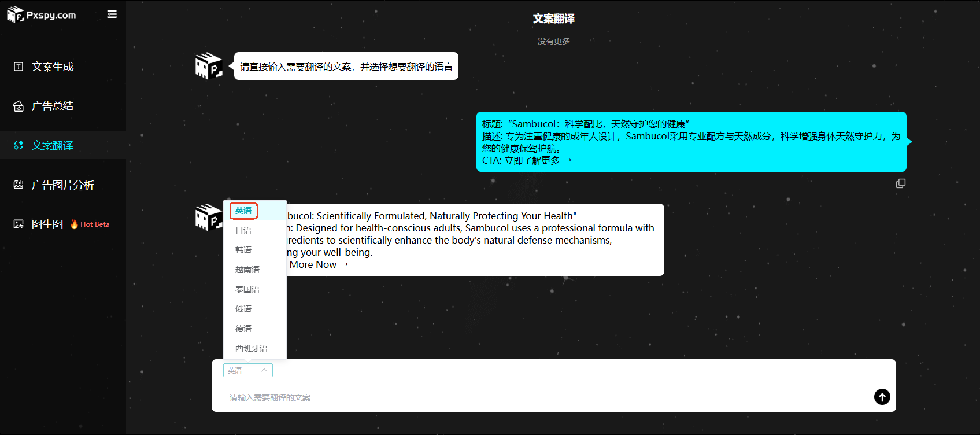Choose 越南语 in the language list
This screenshot has width=980, height=435.
[x=255, y=270]
